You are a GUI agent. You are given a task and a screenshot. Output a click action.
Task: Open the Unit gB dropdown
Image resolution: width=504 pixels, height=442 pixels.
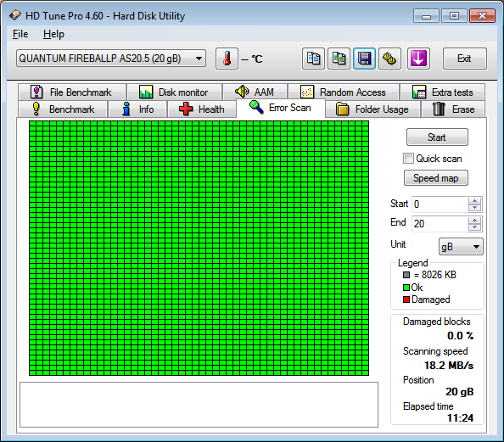461,247
